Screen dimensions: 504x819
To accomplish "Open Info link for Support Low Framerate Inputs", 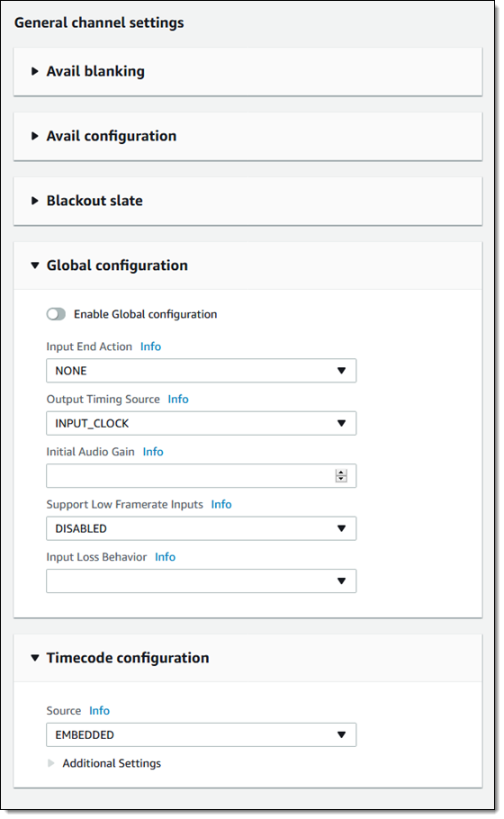I will tap(221, 505).
